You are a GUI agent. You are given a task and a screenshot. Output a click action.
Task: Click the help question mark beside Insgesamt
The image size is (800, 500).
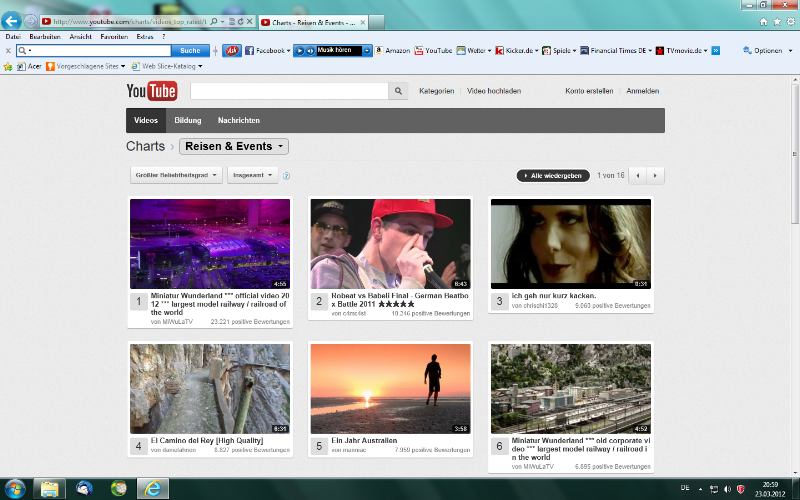[x=287, y=176]
